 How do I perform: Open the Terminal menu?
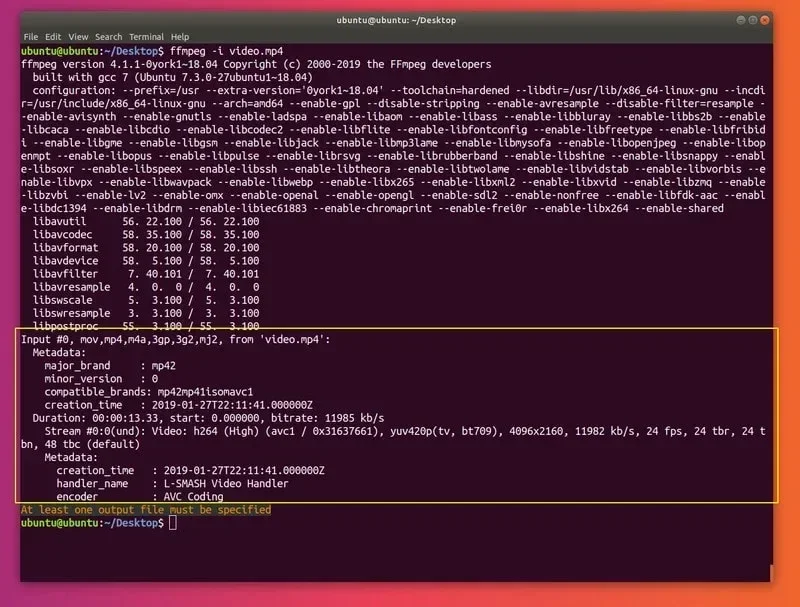pyautogui.click(x=146, y=37)
